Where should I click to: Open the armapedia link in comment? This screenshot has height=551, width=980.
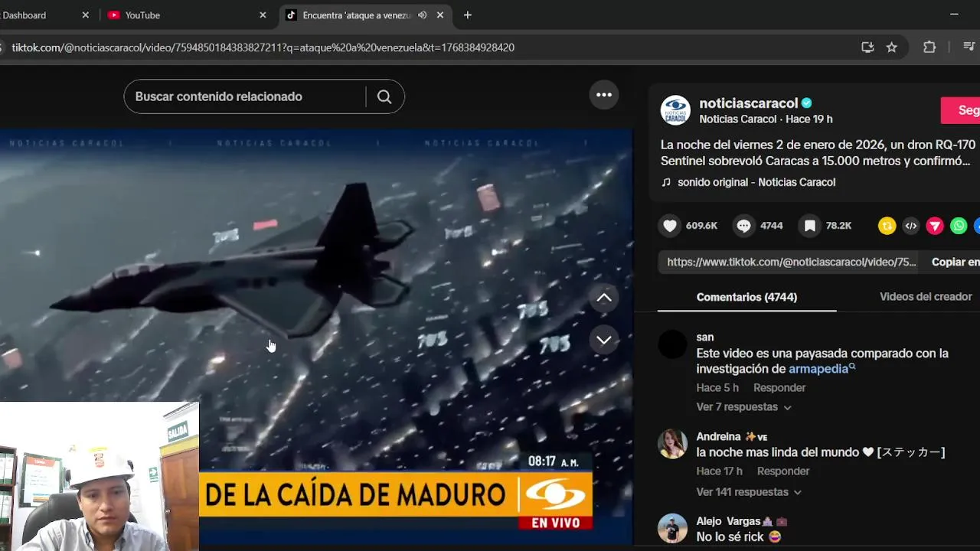[x=818, y=369]
